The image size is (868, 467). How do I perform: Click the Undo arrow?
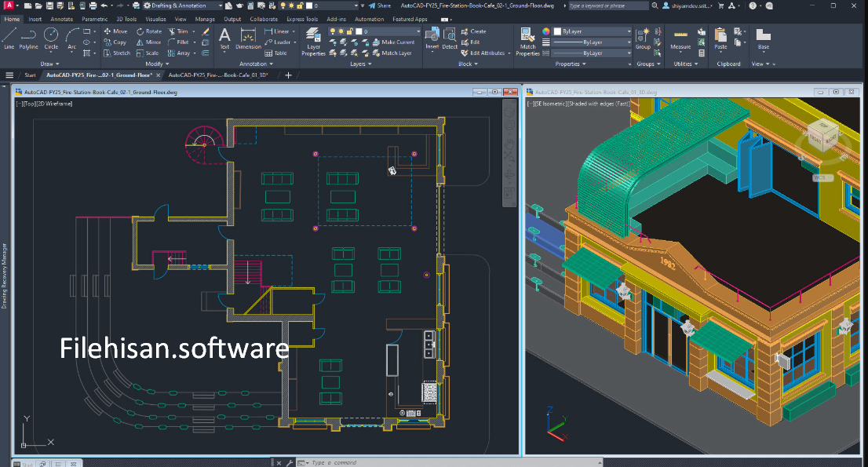(x=104, y=5)
